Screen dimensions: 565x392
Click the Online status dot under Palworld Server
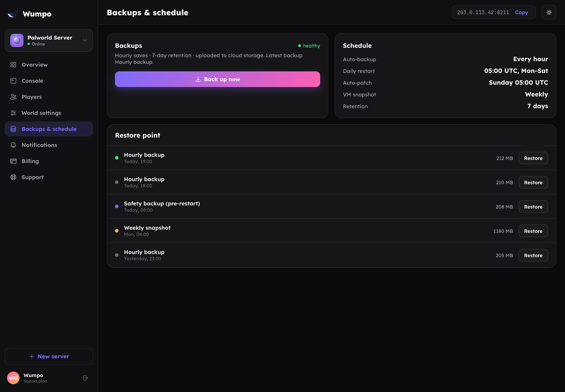pyautogui.click(x=29, y=44)
